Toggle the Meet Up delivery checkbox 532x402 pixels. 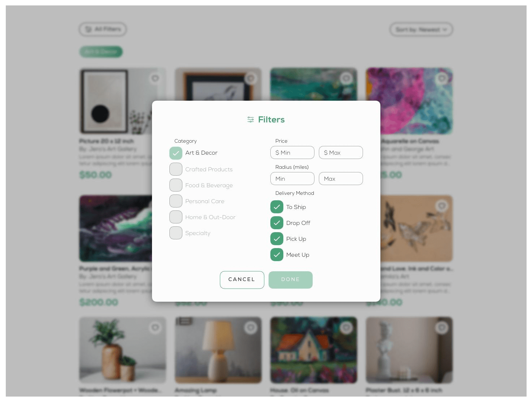[277, 255]
